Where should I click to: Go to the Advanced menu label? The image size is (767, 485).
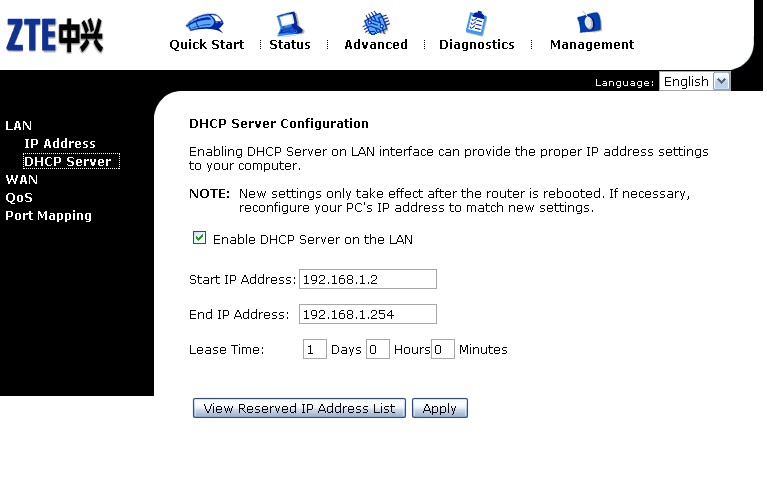(376, 45)
